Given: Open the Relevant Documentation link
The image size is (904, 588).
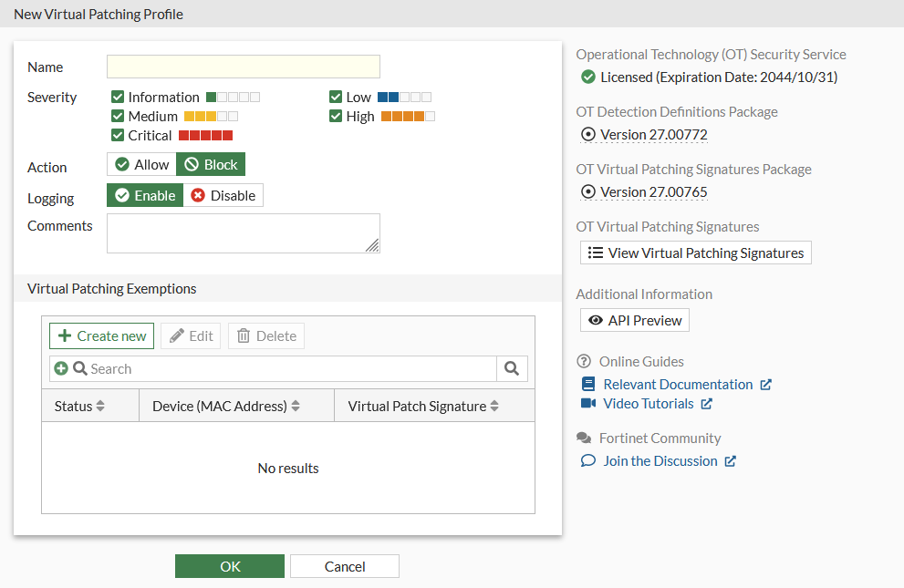Looking at the screenshot, I should tap(678, 384).
